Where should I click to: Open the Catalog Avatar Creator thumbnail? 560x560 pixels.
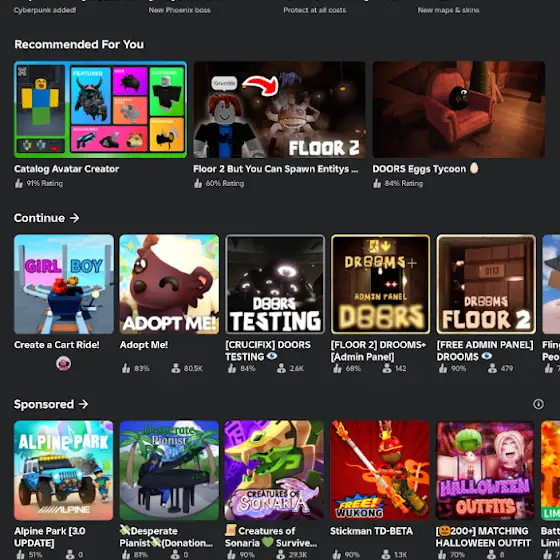pyautogui.click(x=100, y=110)
